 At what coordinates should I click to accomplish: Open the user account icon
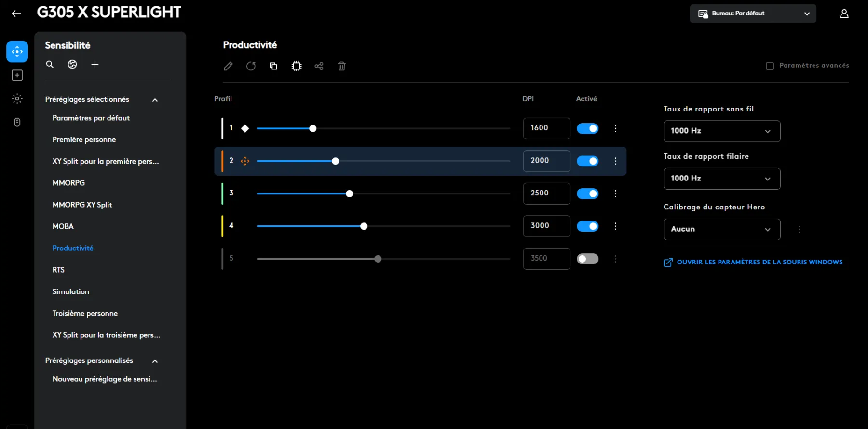pyautogui.click(x=844, y=14)
